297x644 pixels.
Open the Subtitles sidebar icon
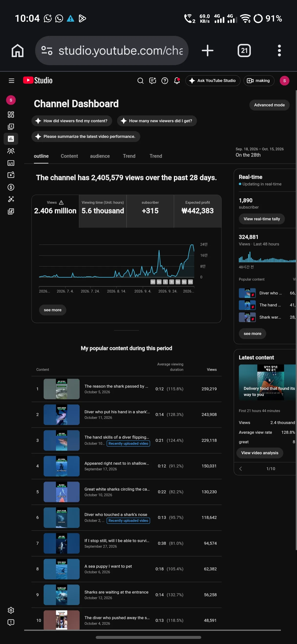click(x=11, y=163)
